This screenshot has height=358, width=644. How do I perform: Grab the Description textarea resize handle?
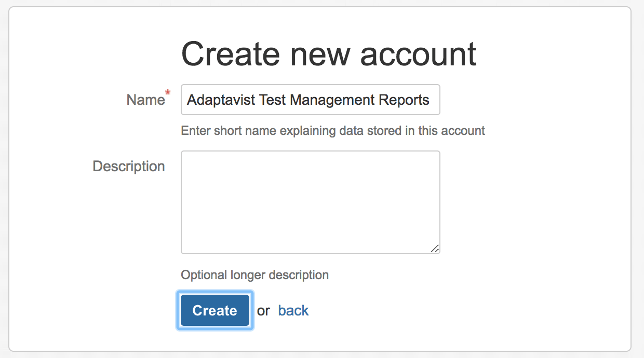pyautogui.click(x=435, y=249)
